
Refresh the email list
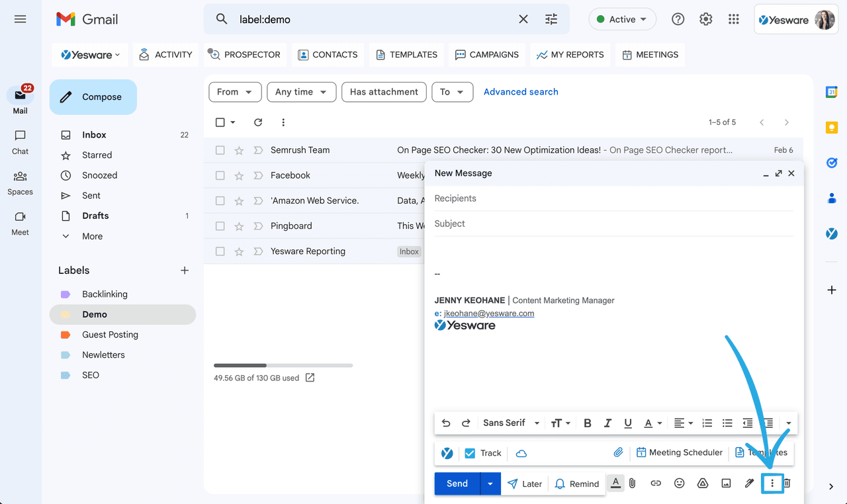coord(258,122)
